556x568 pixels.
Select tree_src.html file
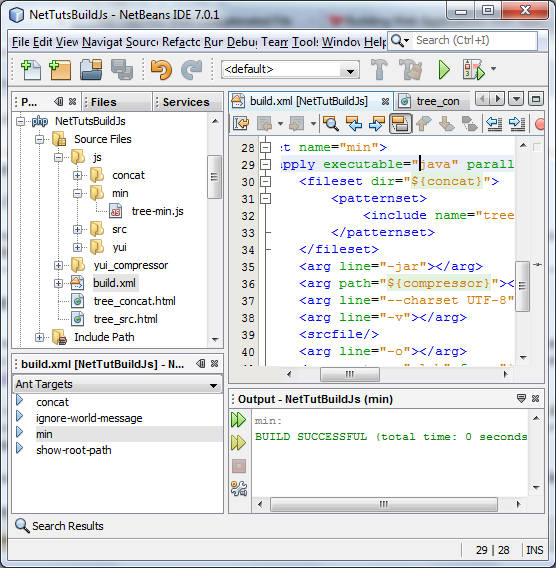pos(125,319)
